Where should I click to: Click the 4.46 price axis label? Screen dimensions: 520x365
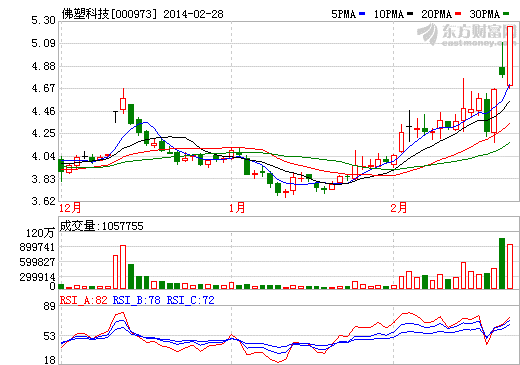43,111
